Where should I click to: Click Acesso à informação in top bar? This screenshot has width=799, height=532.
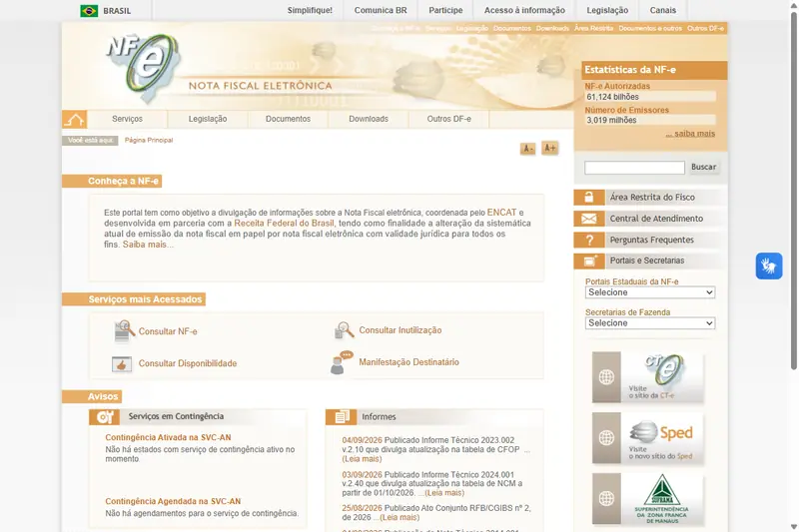pos(524,10)
